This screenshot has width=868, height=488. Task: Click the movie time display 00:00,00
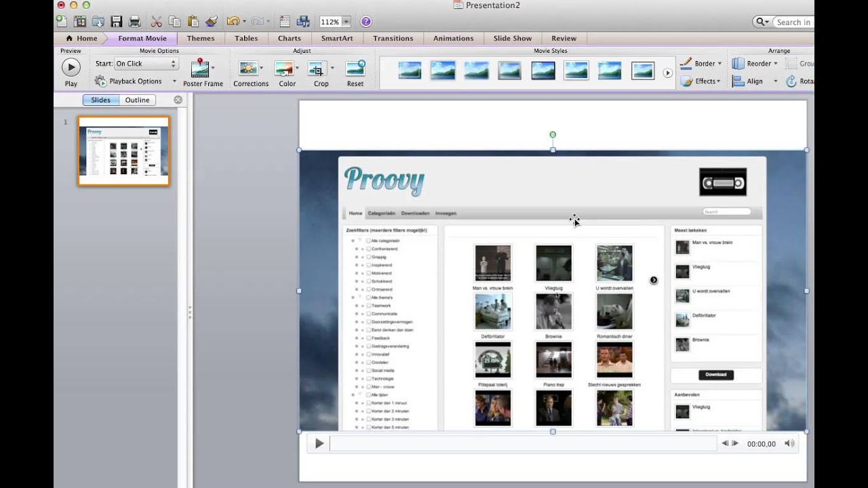pos(761,444)
